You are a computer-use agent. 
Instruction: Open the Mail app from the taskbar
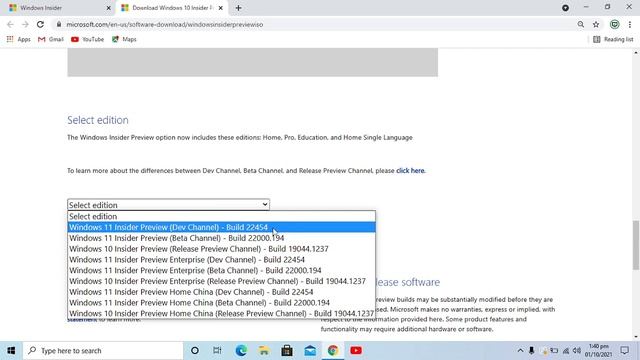point(310,351)
